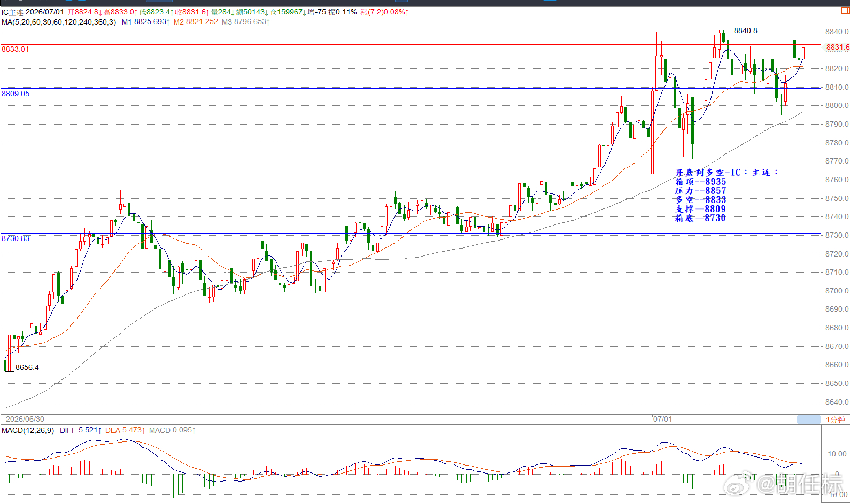
Task: Click the gray M3 8796.653 label
Action: coord(246,22)
